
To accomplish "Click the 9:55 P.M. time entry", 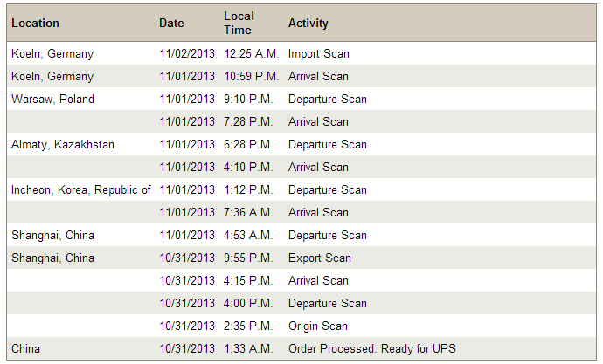I will (x=248, y=258).
